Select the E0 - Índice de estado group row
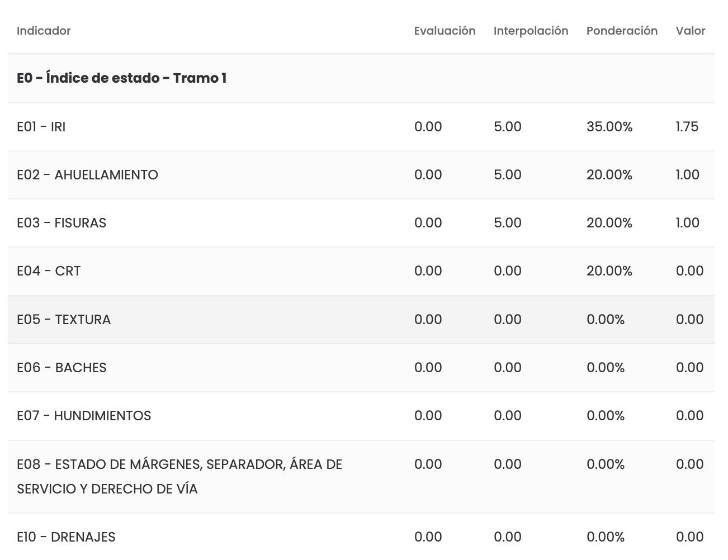 coord(121,78)
